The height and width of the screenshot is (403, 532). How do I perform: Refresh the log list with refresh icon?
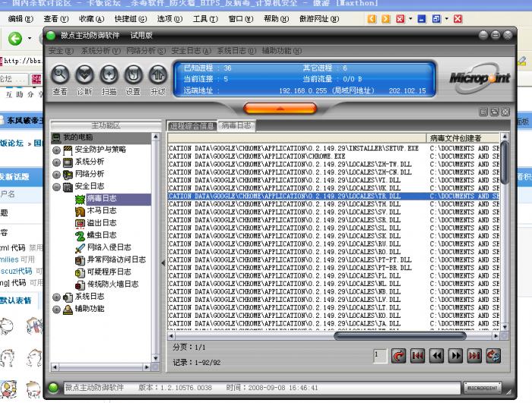[x=493, y=356]
